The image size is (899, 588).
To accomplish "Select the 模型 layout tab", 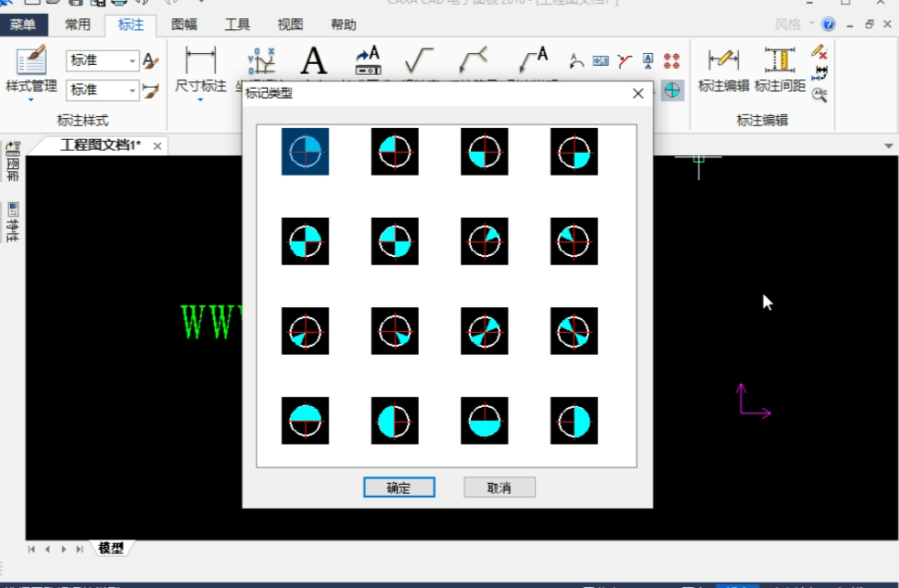I will [111, 549].
